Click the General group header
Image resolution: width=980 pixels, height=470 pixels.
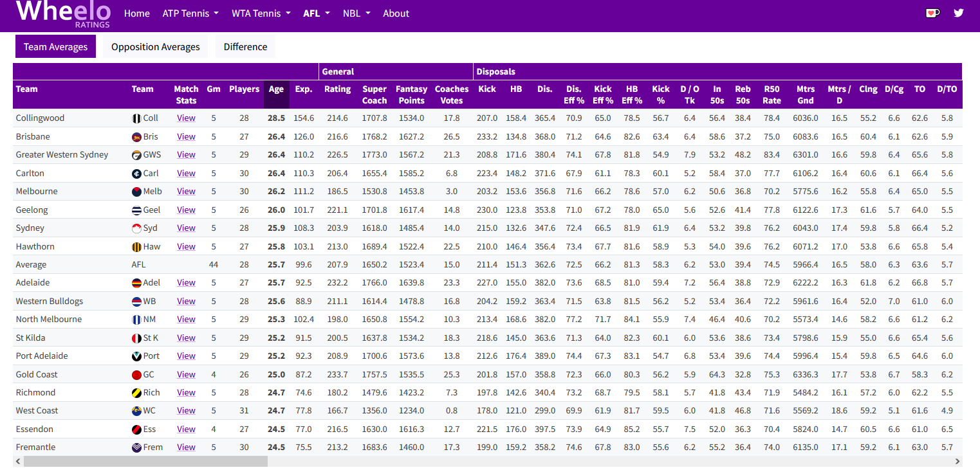pos(396,71)
